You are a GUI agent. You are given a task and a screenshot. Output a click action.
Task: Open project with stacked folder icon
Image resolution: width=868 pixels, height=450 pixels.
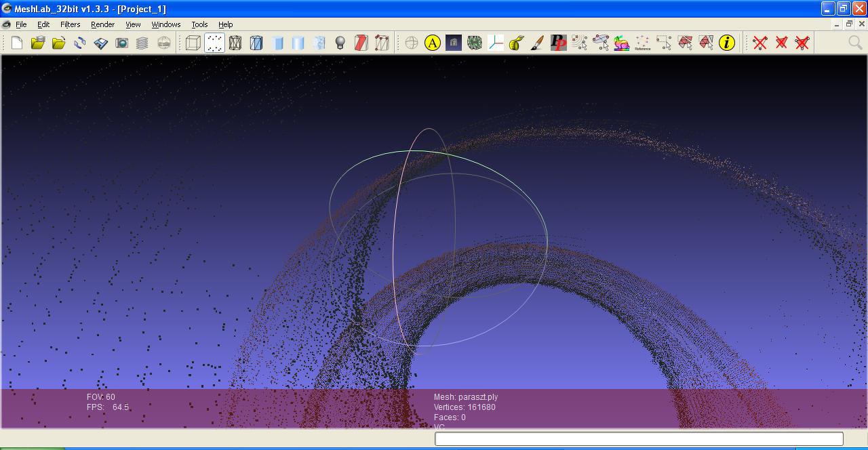point(38,43)
